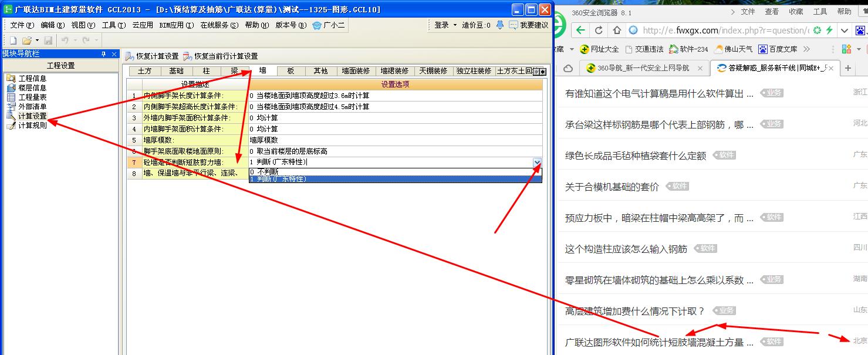Click the browser home icon

[x=617, y=31]
